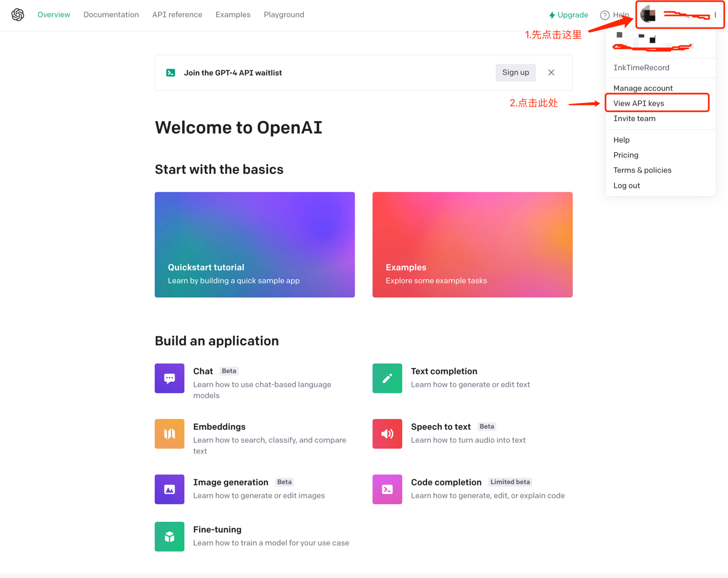Click 'Learn how to generate or edit images'
The image size is (728, 578).
(259, 496)
